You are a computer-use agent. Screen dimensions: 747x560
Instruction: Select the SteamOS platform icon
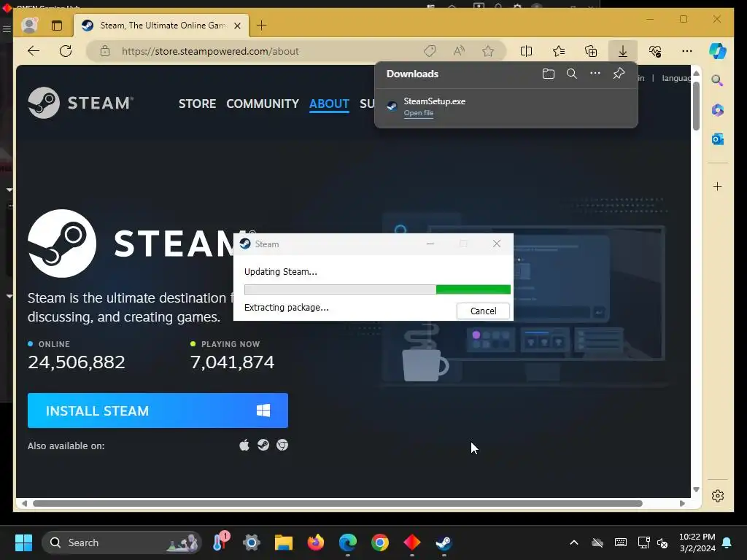coord(263,445)
